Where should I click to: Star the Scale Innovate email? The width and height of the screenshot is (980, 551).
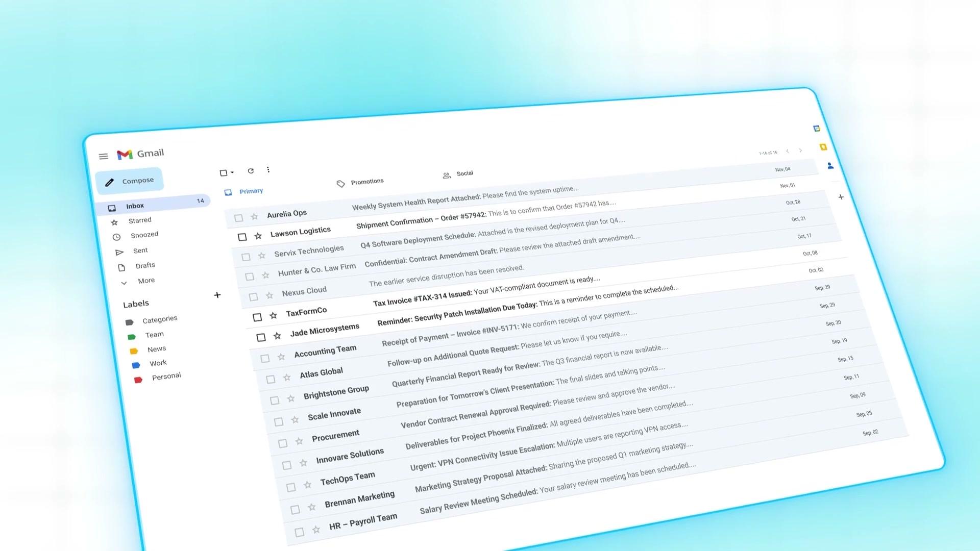point(295,420)
